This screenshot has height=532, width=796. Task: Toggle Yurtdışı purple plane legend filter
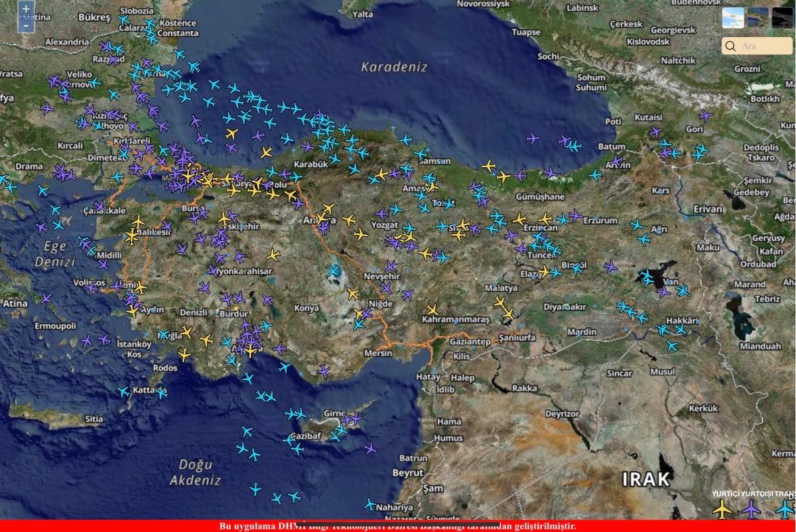[x=751, y=509]
